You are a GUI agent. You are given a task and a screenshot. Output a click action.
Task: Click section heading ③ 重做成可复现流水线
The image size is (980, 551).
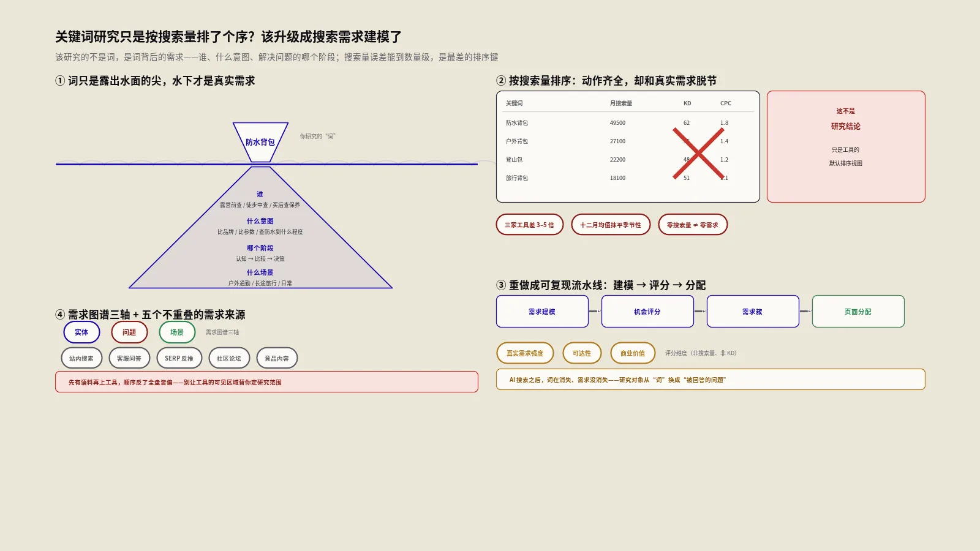coord(601,285)
